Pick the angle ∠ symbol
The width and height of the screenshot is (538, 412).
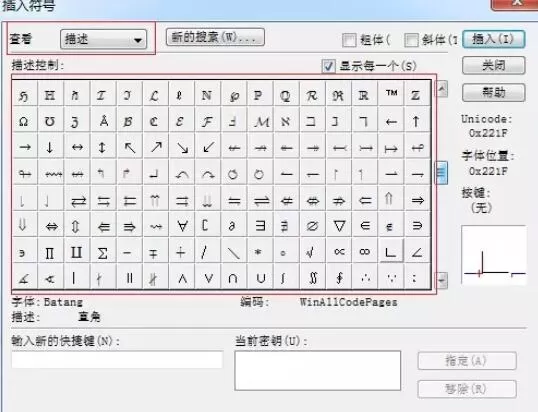pyautogui.click(x=417, y=252)
